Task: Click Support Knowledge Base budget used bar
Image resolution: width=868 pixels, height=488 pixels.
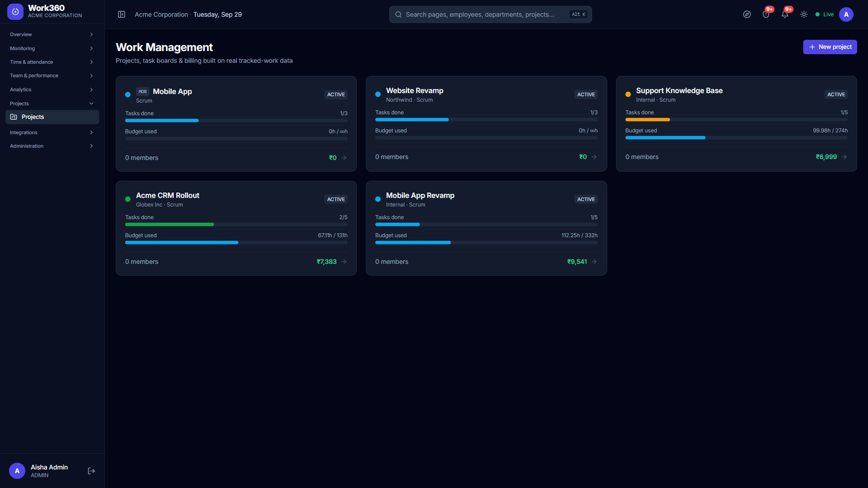Action: point(736,138)
